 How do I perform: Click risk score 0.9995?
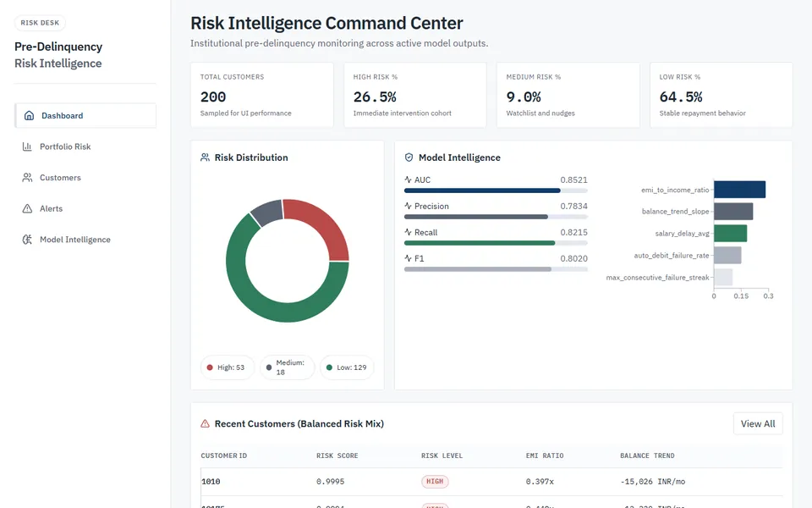(331, 482)
